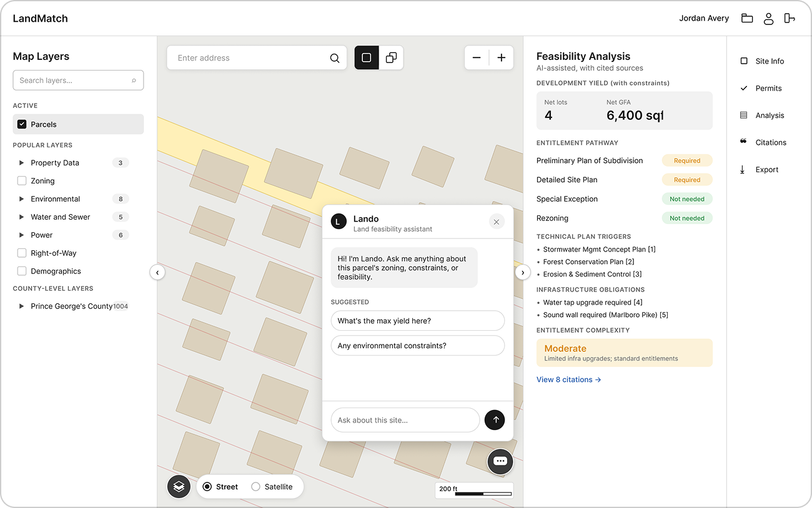812x508 pixels.
Task: Click the Lando avatar icon
Action: click(x=339, y=222)
